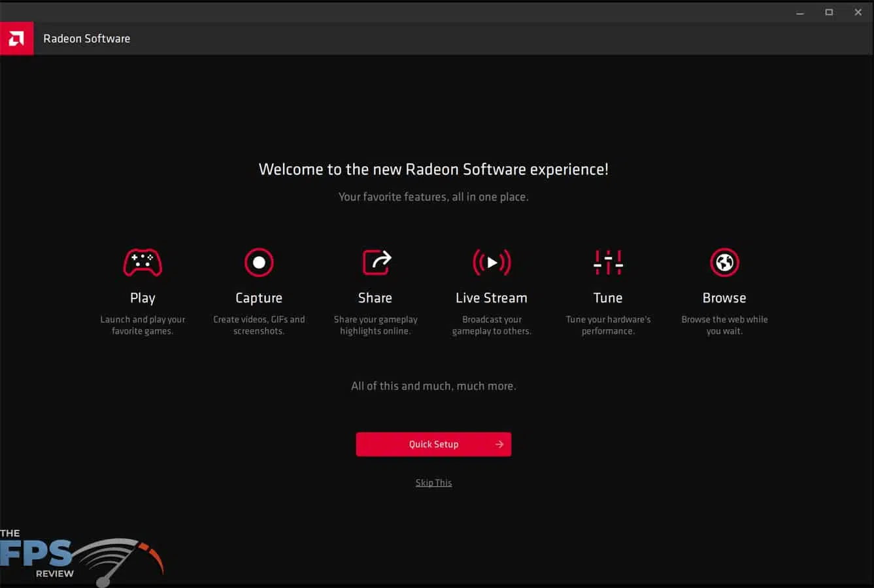Click 'All of this and much, much more.'

pos(433,386)
